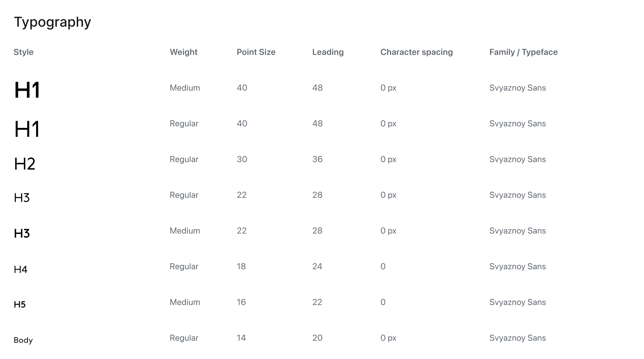
Task: Select the H5 style sample
Action: [x=20, y=305]
